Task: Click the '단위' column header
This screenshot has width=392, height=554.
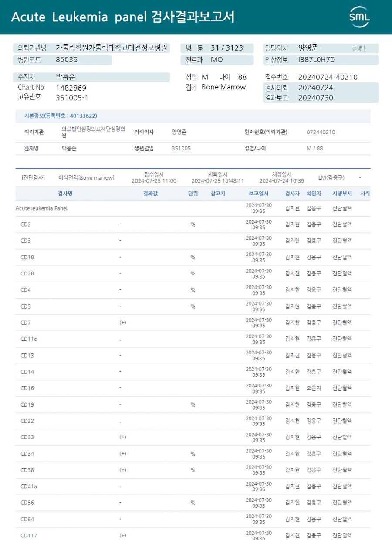Action: [x=193, y=194]
